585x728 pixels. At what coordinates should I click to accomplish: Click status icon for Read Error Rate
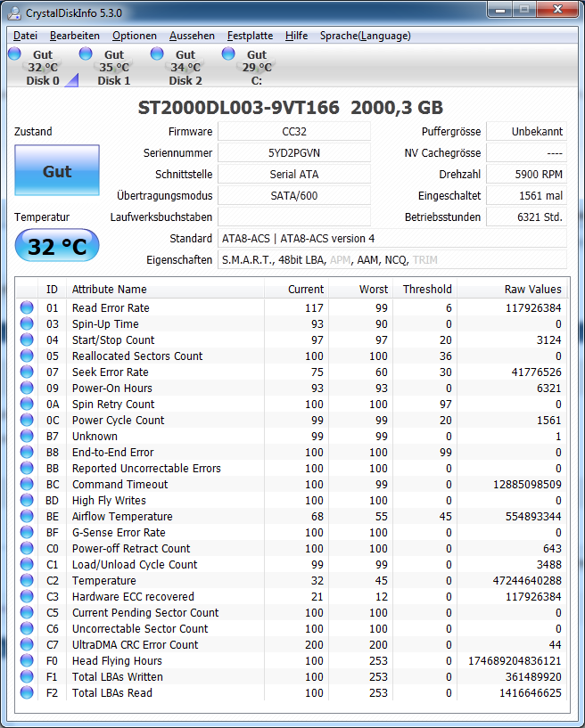click(x=27, y=307)
